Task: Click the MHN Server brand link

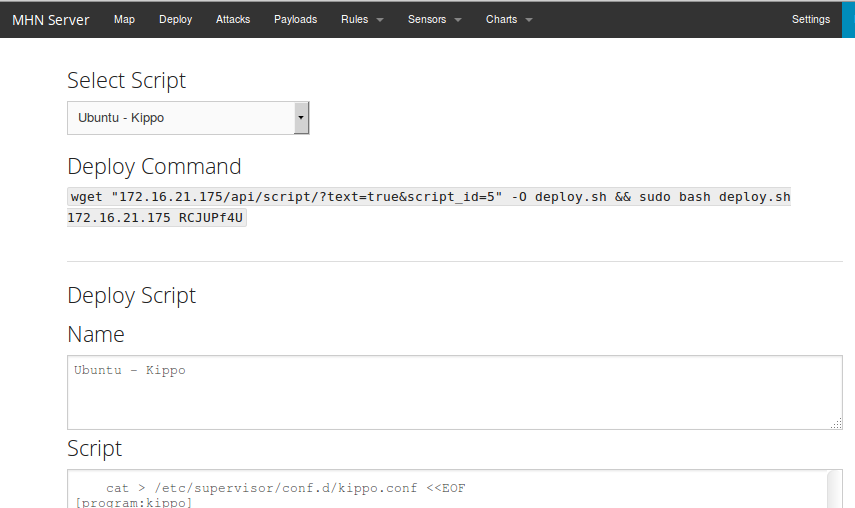Action: click(x=51, y=20)
